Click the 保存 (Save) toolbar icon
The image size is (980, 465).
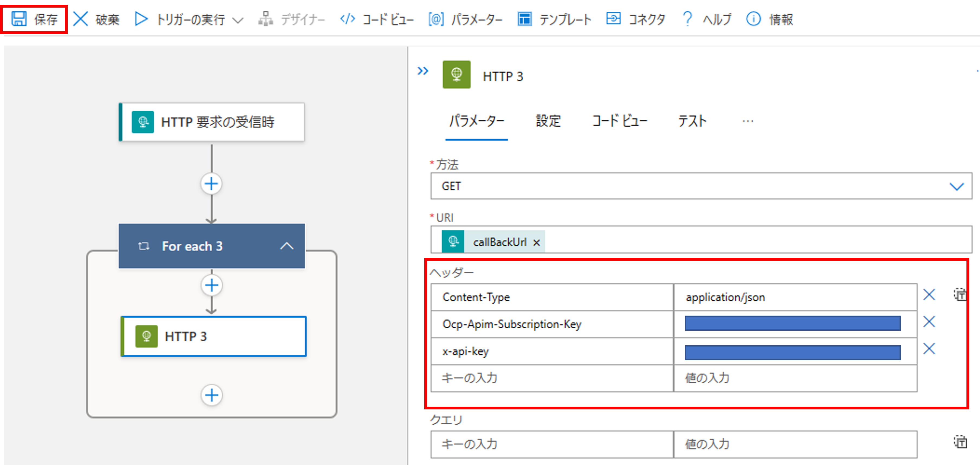(x=19, y=19)
